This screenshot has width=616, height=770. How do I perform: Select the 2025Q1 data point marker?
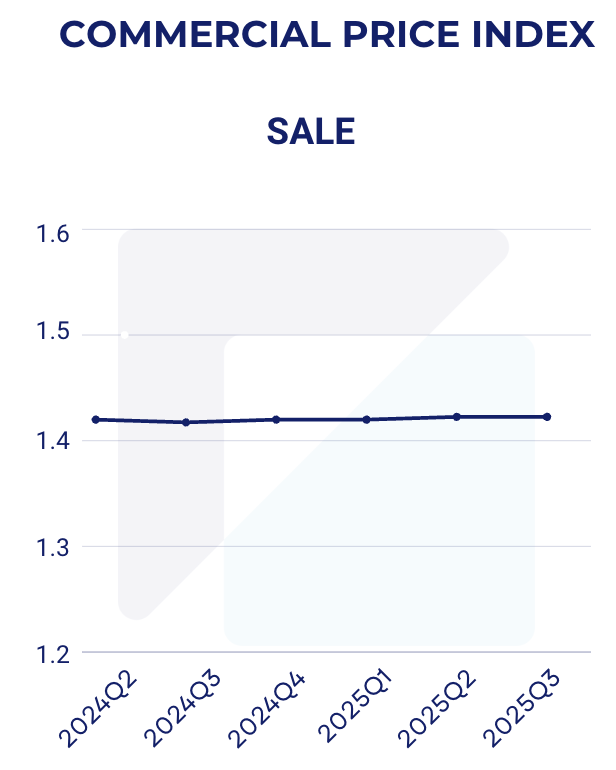[367, 419]
